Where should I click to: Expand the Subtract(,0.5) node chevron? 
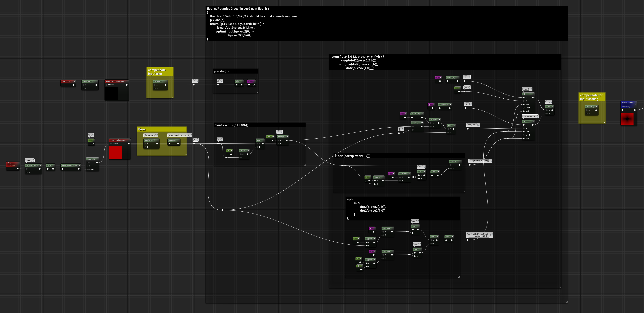pos(97,81)
